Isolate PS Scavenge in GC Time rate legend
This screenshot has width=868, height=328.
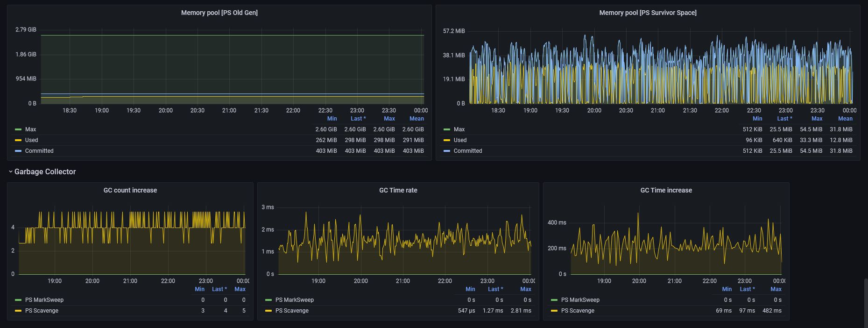coord(291,311)
